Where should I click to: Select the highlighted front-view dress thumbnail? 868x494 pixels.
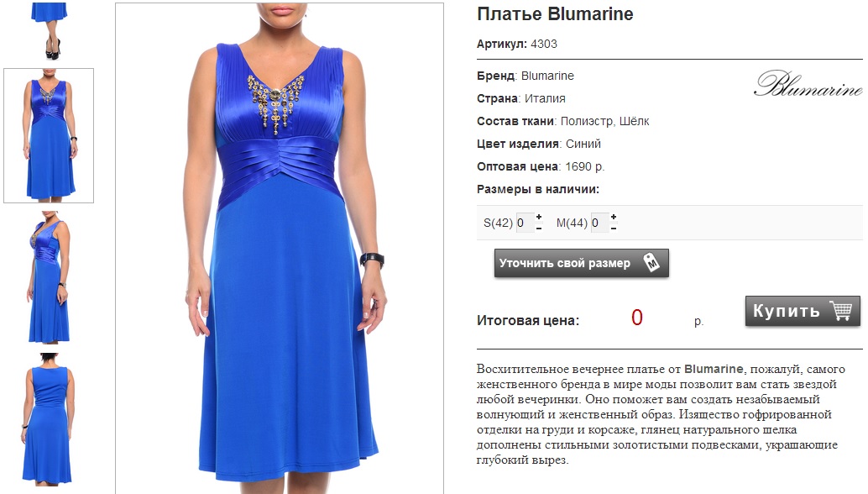(49, 136)
